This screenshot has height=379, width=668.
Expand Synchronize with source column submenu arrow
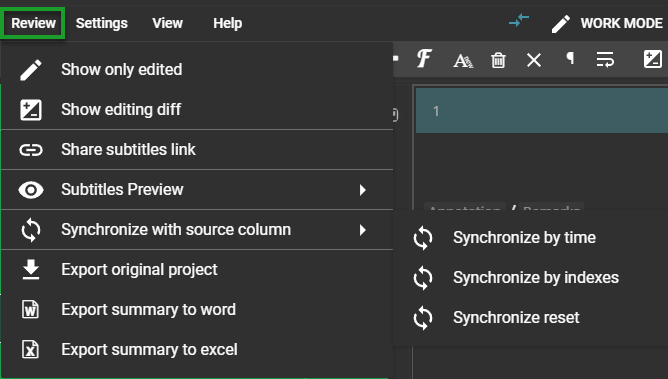363,230
